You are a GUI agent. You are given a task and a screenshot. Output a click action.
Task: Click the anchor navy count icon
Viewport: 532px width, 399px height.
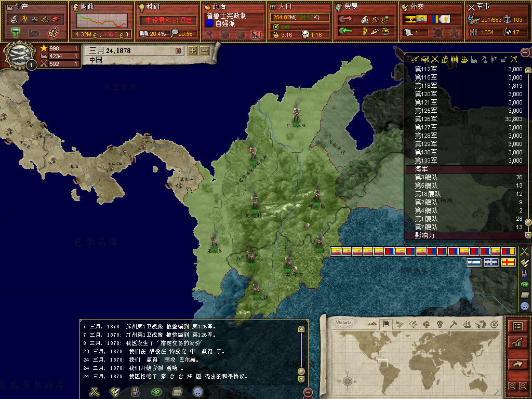tap(507, 19)
